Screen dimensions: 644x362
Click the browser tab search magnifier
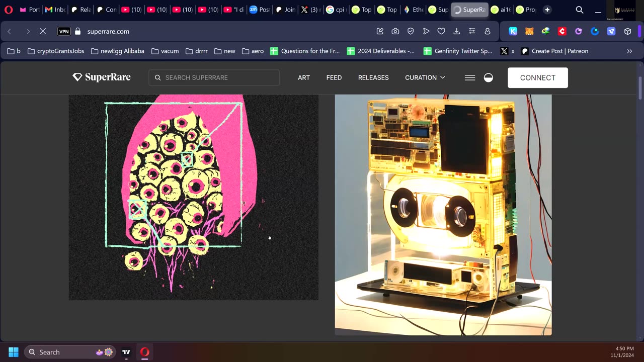(x=580, y=10)
